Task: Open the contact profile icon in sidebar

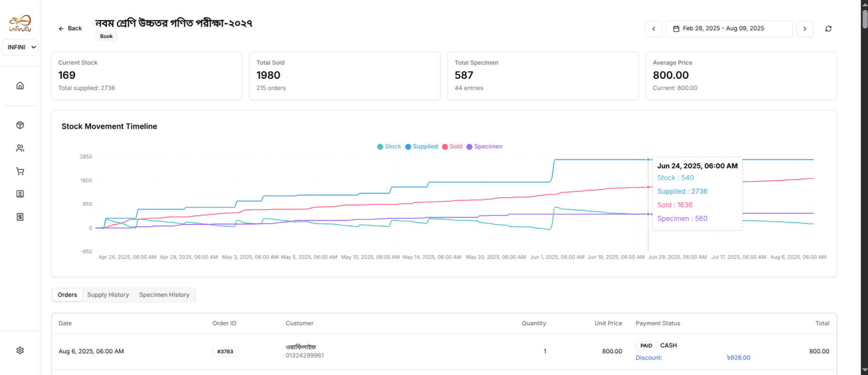Action: (x=20, y=194)
